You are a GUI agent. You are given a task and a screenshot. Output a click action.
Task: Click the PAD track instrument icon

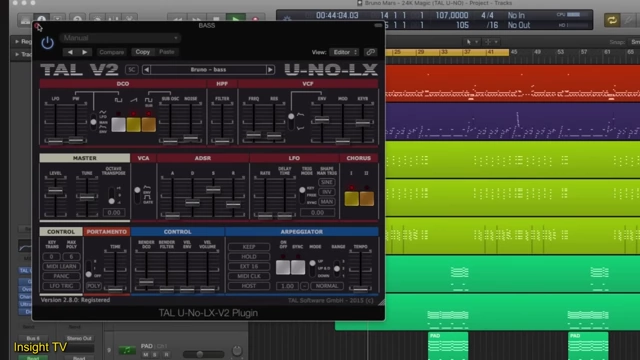[x=127, y=350]
